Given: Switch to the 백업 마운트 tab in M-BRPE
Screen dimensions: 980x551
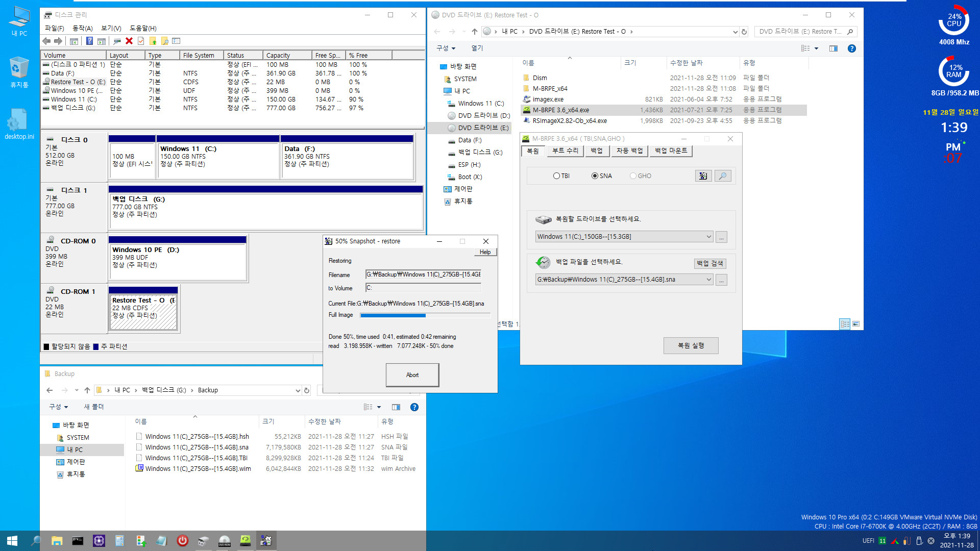Looking at the screenshot, I should [x=671, y=151].
